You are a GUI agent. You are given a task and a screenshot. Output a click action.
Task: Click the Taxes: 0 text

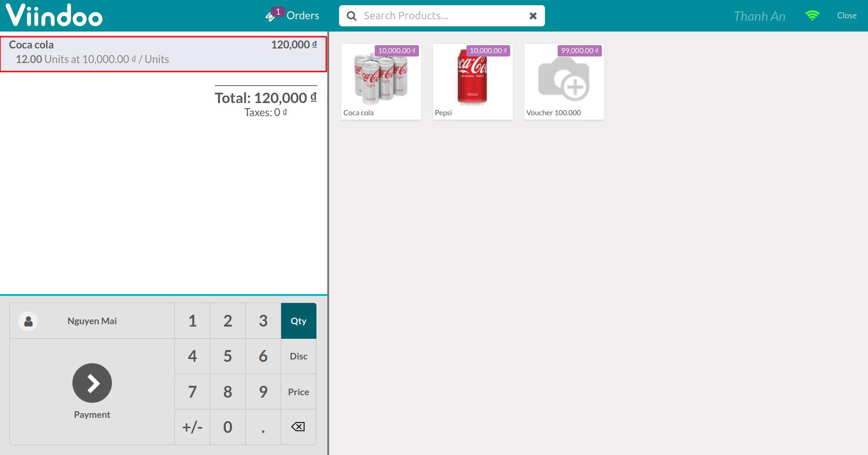pos(266,112)
